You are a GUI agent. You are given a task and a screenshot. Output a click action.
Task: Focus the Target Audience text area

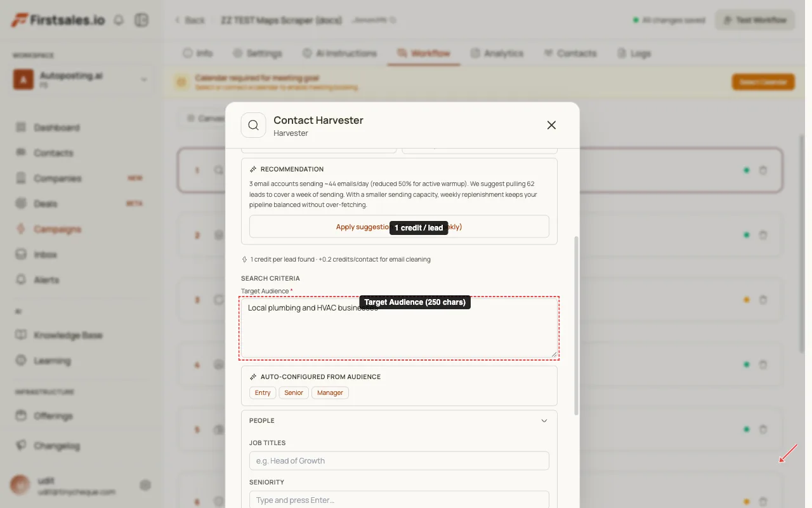[399, 328]
